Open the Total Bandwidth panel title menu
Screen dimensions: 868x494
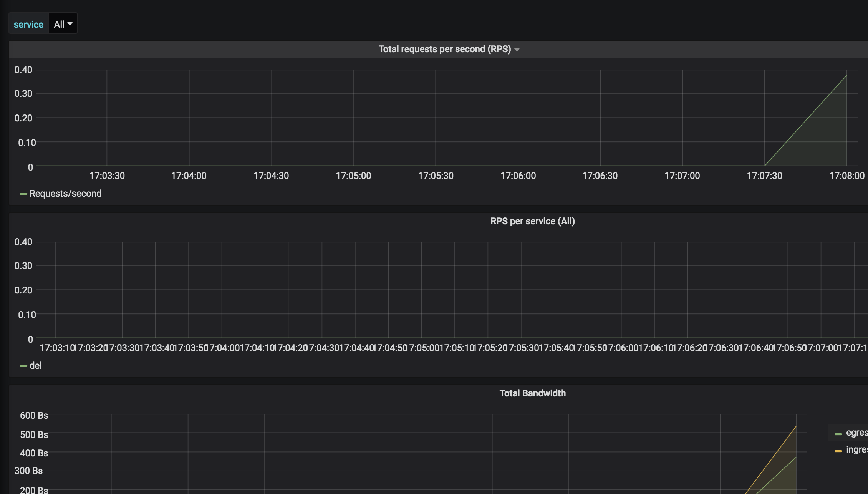tap(532, 393)
